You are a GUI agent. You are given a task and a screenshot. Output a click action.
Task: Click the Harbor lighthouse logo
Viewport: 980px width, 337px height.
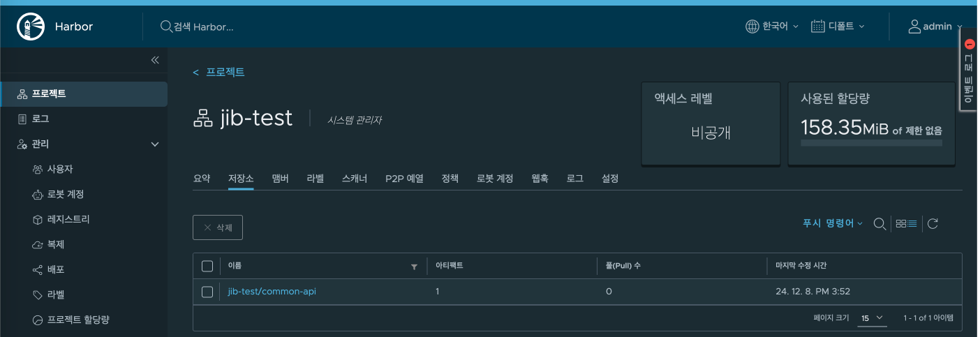30,27
